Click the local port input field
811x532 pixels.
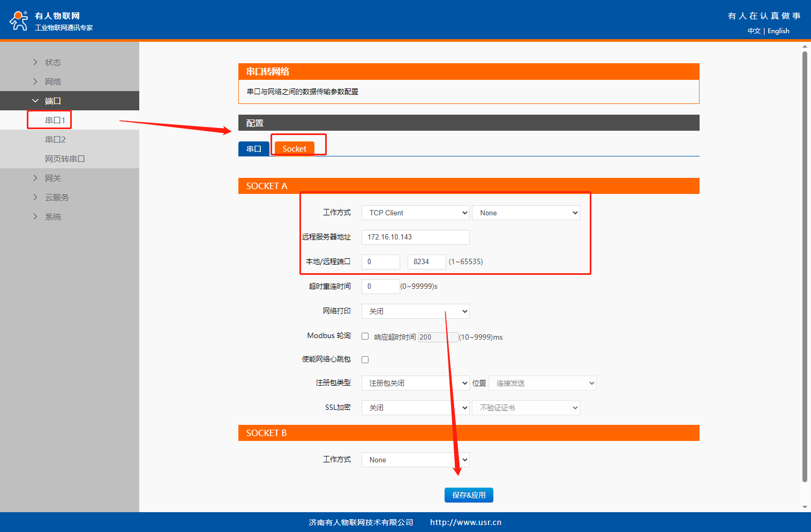point(381,261)
